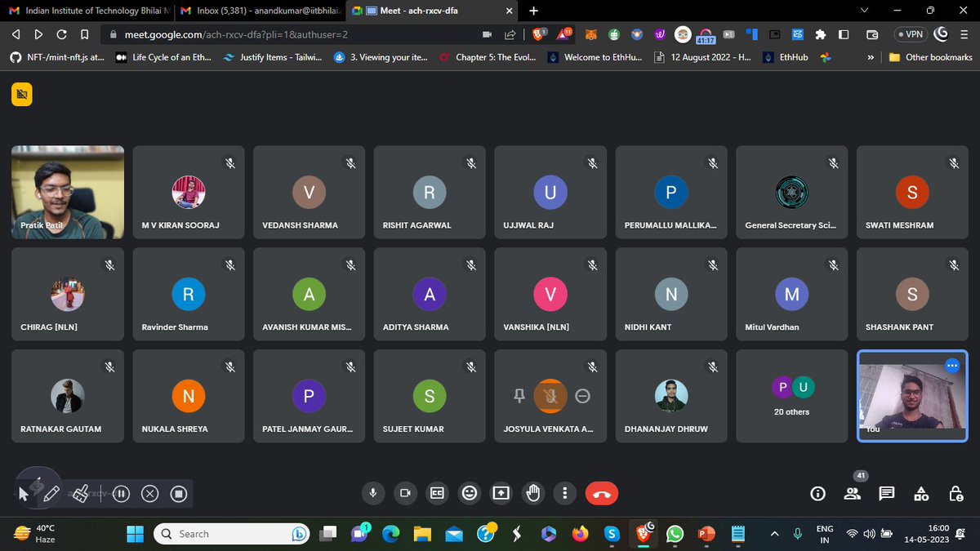Turn on closed captions
980x551 pixels.
(437, 493)
